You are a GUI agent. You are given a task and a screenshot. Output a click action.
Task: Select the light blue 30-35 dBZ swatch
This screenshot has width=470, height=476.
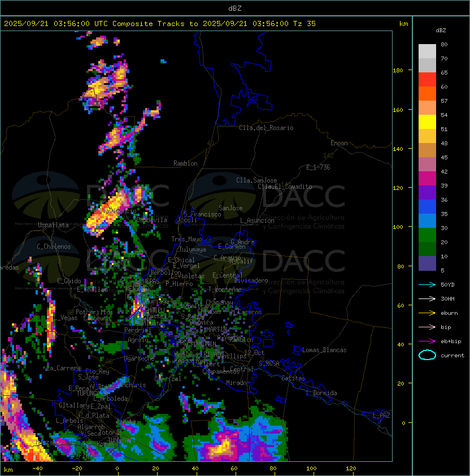427,221
